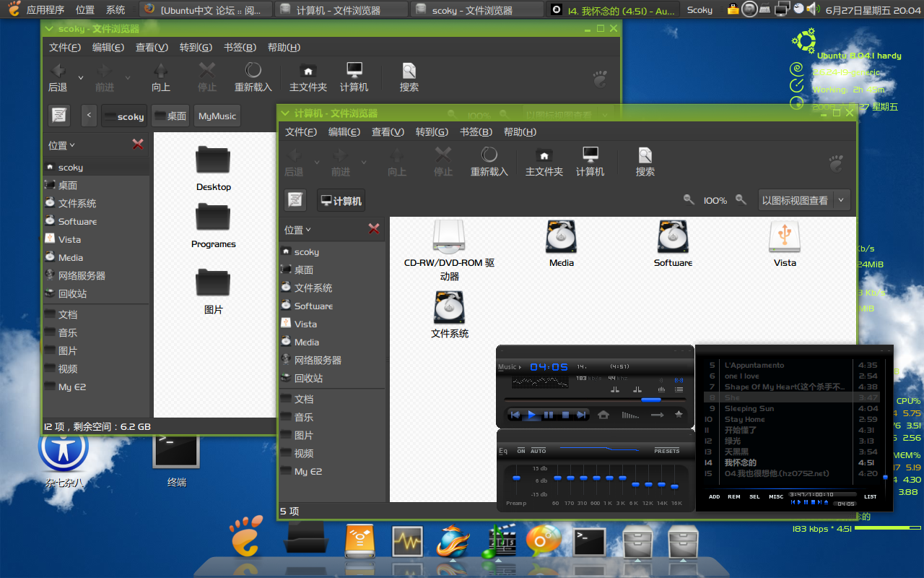Expand the 位置 sidebar selector in 计算机 window
The image size is (924, 578).
298,230
